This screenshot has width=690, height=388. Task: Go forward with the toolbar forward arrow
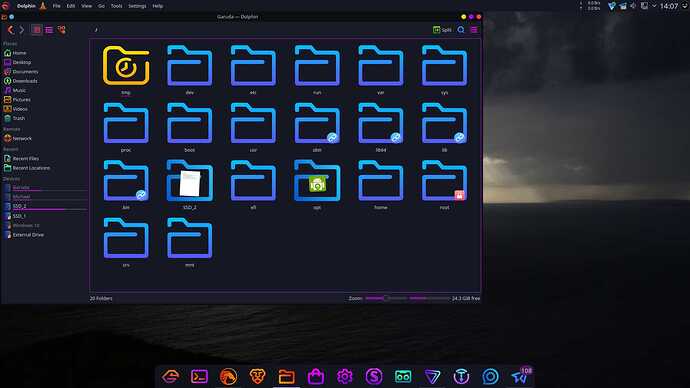click(x=21, y=30)
